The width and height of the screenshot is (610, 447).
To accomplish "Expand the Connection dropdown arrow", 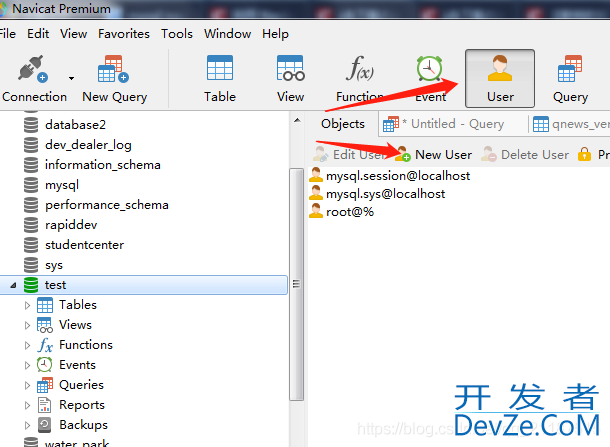I will coord(71,78).
